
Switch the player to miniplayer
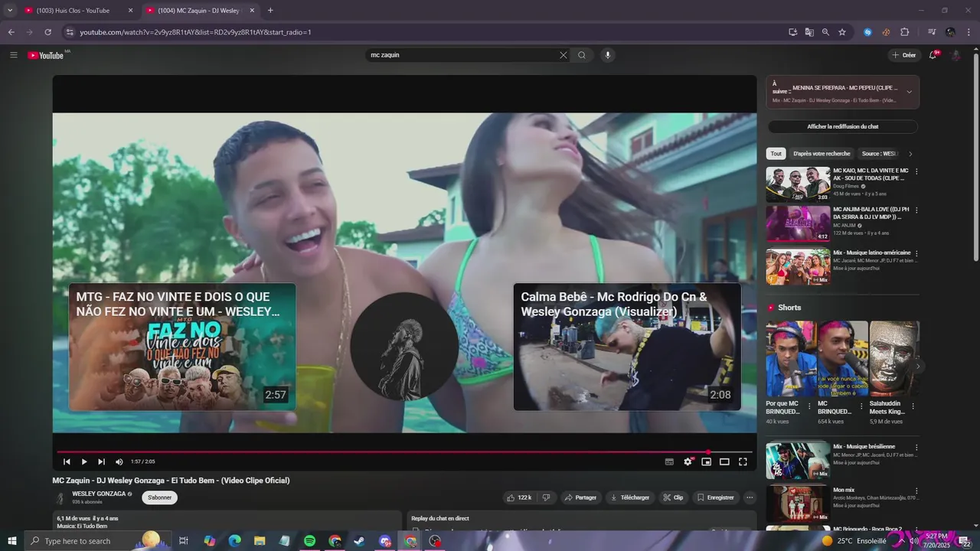coord(706,461)
